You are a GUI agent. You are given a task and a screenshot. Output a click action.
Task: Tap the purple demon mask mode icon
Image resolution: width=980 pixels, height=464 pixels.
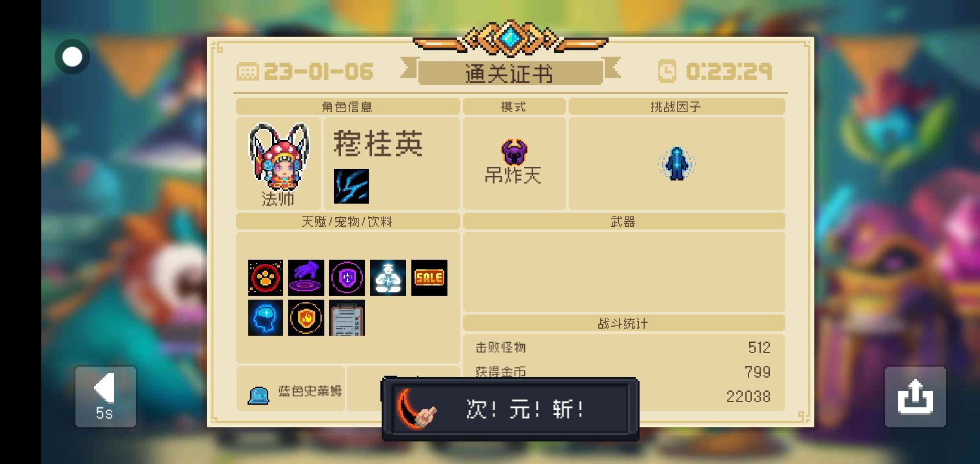pos(514,153)
